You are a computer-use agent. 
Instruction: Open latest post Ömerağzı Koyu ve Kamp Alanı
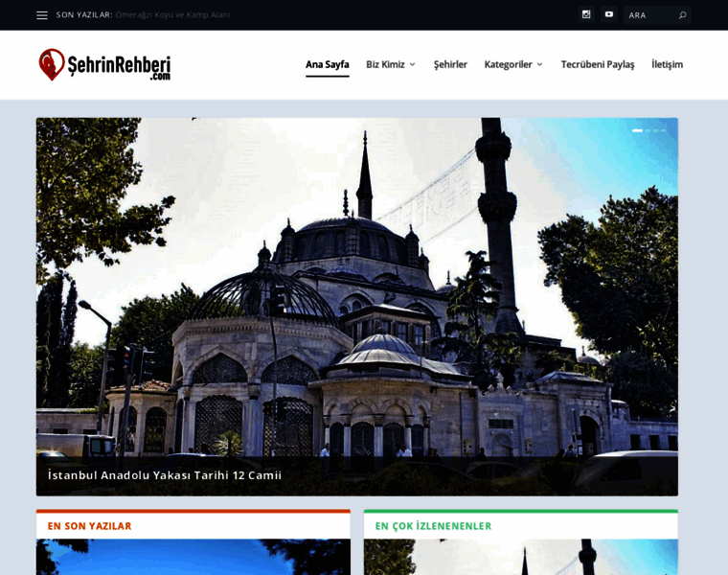(172, 15)
